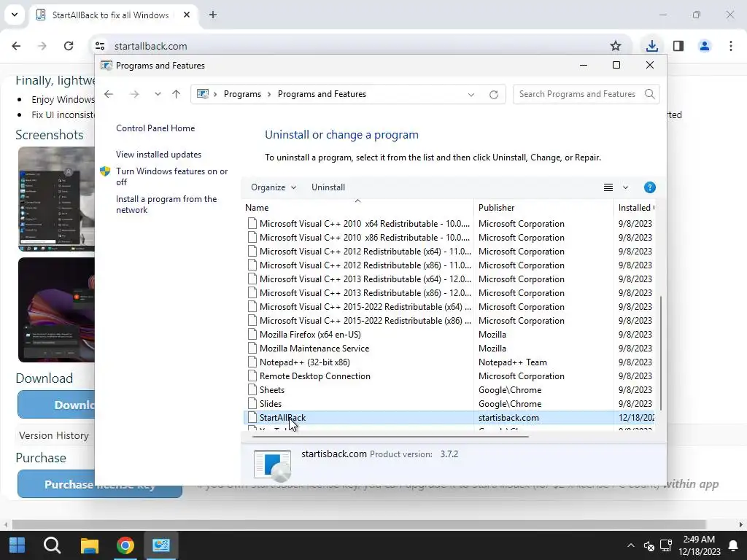Viewport: 747px width, 560px height.
Task: View site information icon in address bar
Action: click(100, 46)
